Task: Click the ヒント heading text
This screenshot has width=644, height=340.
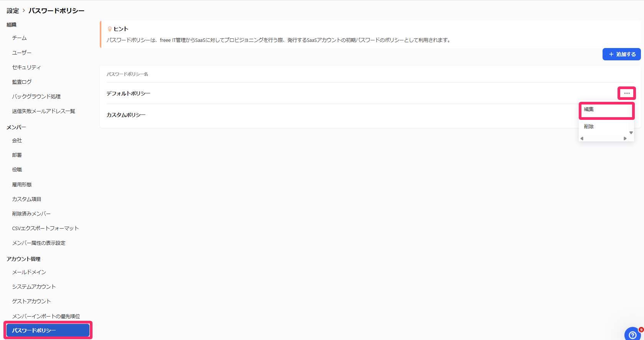Action: (121, 29)
